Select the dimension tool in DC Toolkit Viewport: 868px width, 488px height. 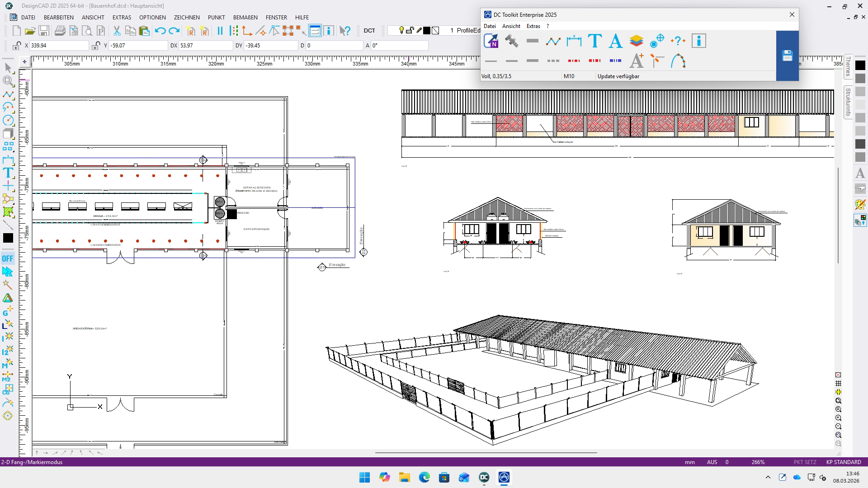pos(574,41)
